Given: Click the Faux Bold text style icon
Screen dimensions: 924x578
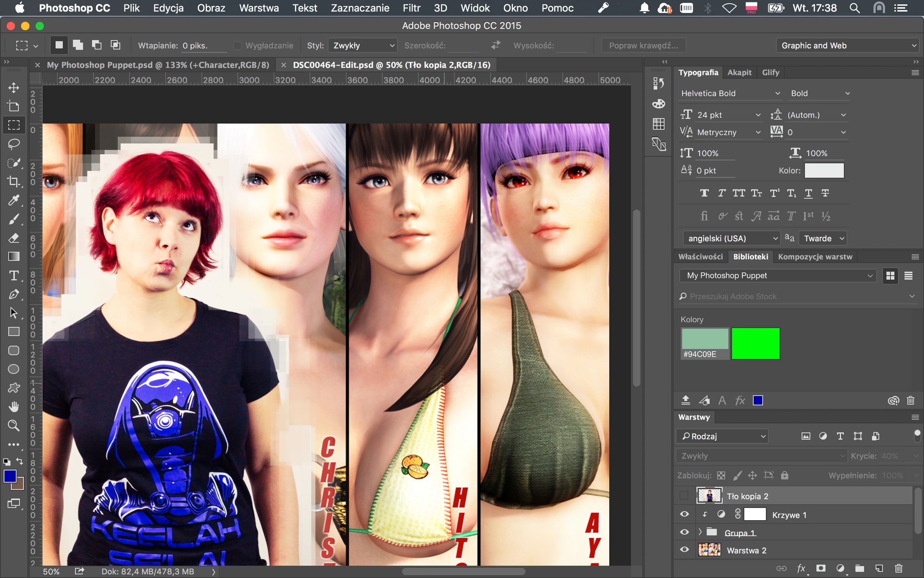Looking at the screenshot, I should tap(704, 193).
